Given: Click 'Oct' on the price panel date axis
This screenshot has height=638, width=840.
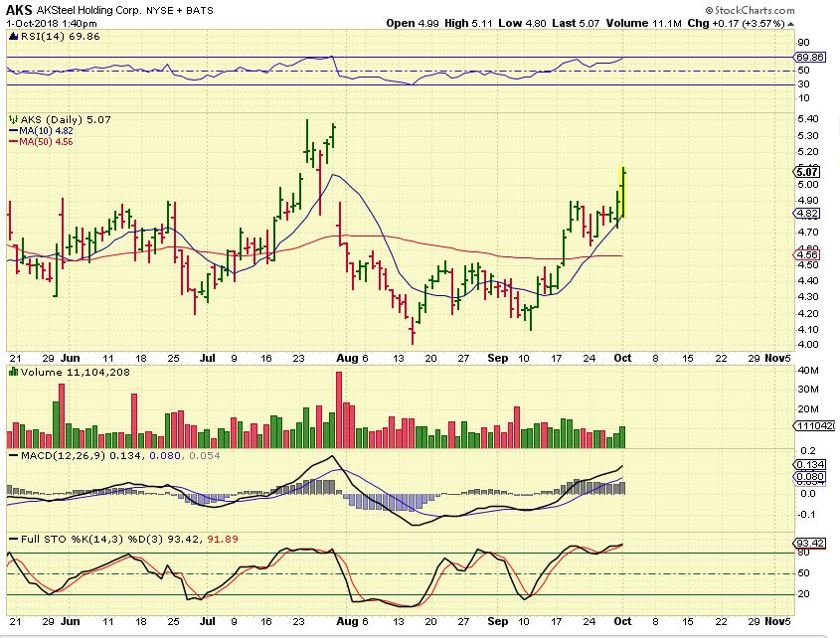Looking at the screenshot, I should pyautogui.click(x=622, y=358).
